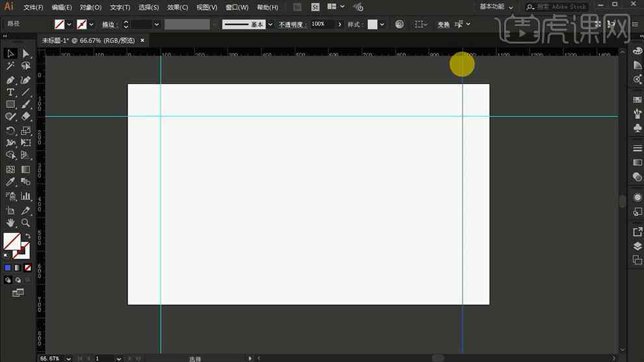Enable Draw Normal mode
Viewport: 644px width, 362px height.
tap(8, 280)
